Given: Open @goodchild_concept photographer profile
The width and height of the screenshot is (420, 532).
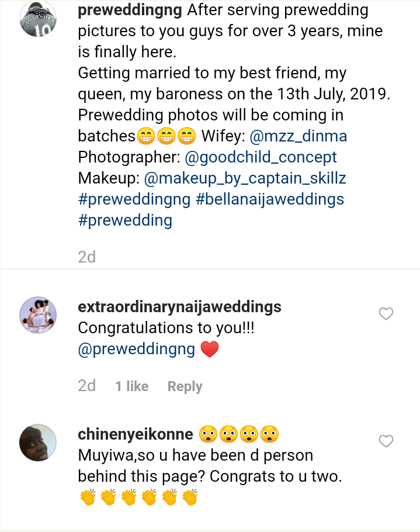Looking at the screenshot, I should [x=261, y=157].
